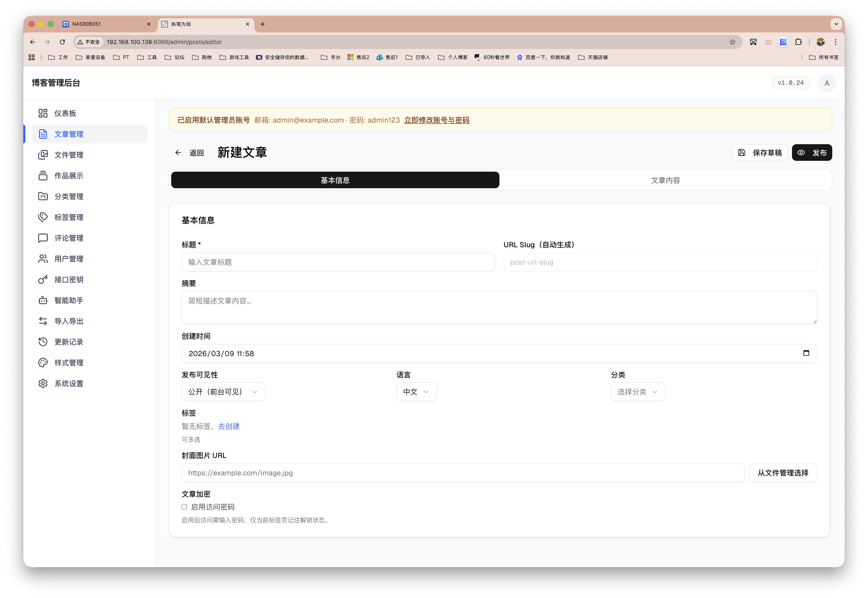Screen dimensions: 868x598
Task: Open the 仪表板 dashboard panel
Action: (65, 113)
